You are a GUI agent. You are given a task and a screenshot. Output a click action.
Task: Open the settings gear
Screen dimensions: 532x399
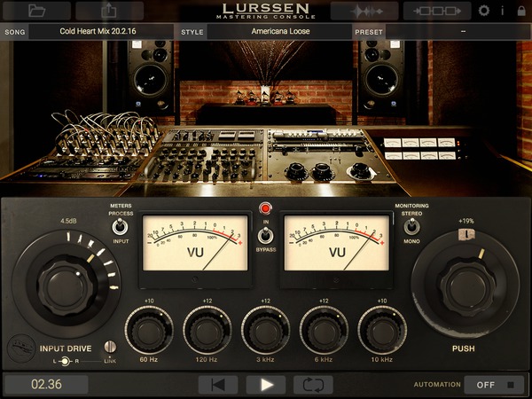point(483,11)
